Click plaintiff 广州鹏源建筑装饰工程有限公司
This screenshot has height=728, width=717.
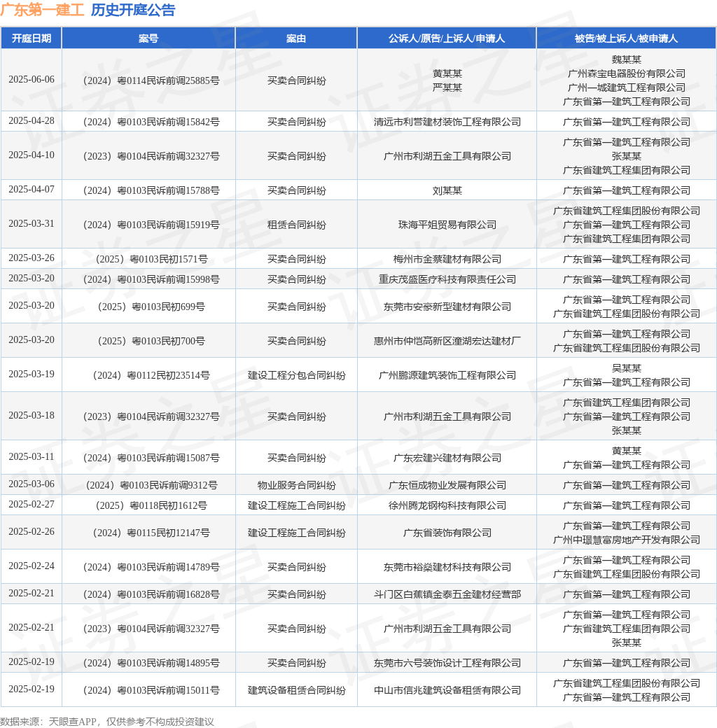[x=447, y=376]
